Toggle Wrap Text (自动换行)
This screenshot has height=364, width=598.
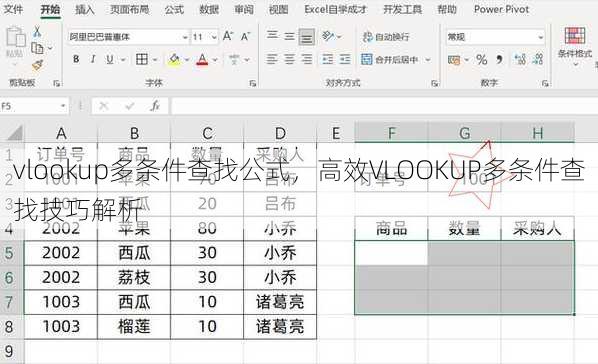coord(386,37)
